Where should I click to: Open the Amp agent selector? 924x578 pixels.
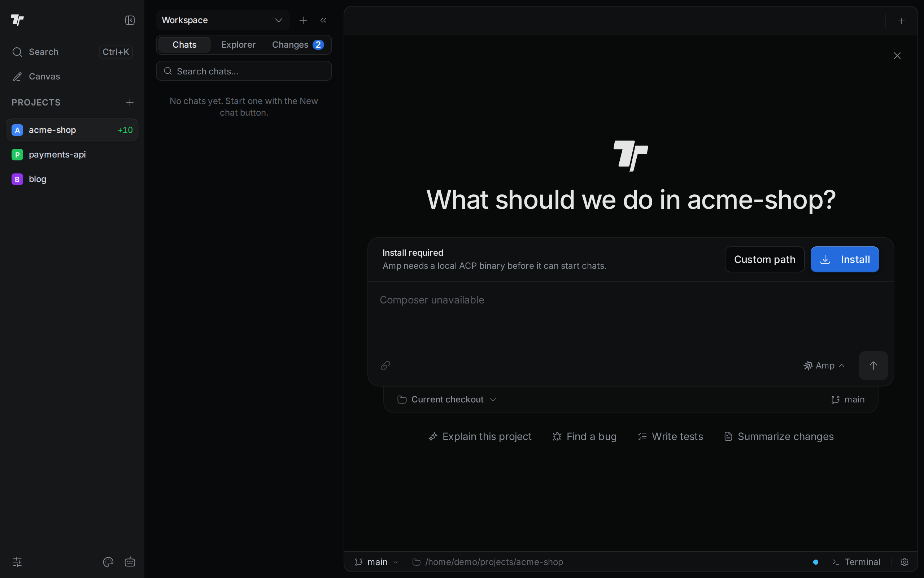[824, 366]
